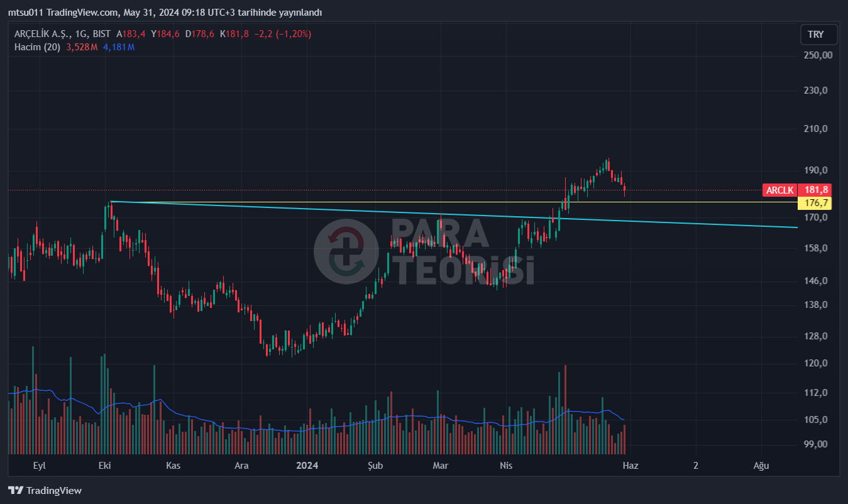Click the TRY currency button
848x504 pixels.
(x=818, y=35)
